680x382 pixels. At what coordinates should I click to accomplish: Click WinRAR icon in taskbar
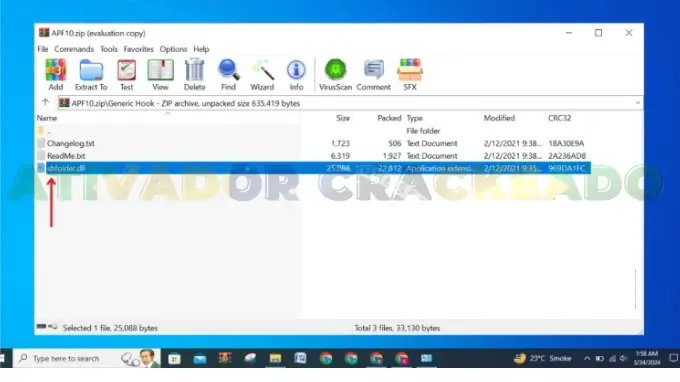tap(225, 358)
